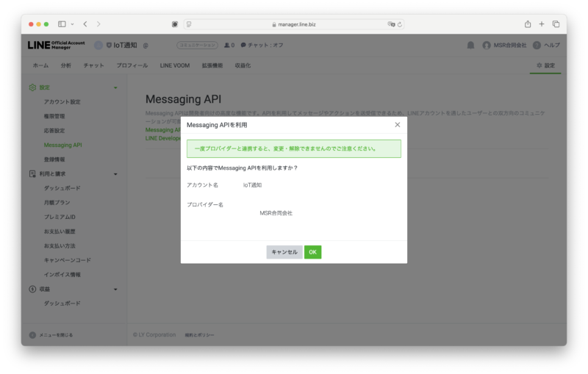Go back with Safari back arrow
The image size is (588, 374).
click(x=85, y=24)
